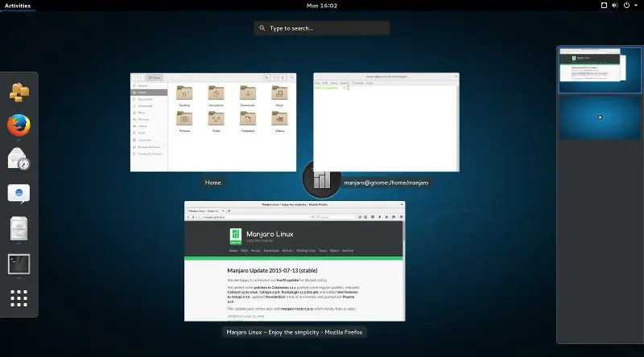The height and width of the screenshot is (357, 644).
Task: Open the Firefox hamburger menu icon
Action: pos(401,217)
